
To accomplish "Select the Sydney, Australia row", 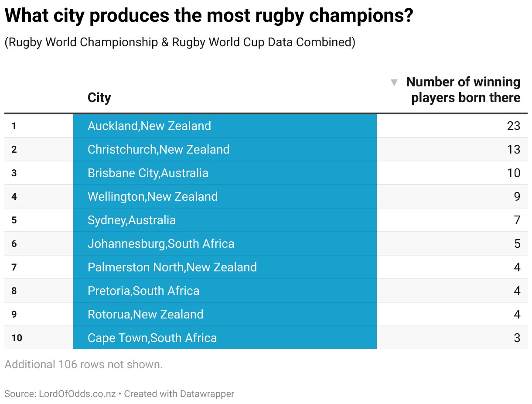I will click(x=132, y=220).
